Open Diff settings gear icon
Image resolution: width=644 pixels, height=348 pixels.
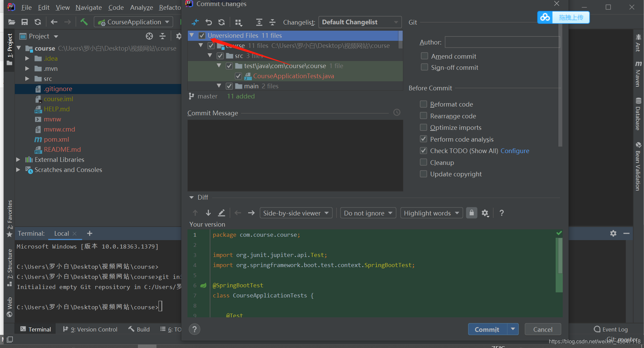[x=485, y=213]
